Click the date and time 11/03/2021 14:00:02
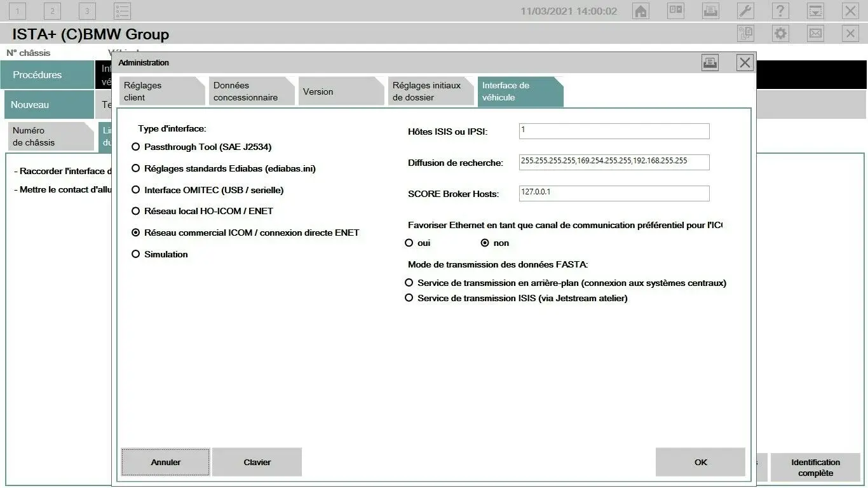The height and width of the screenshot is (488, 868). pos(569,11)
